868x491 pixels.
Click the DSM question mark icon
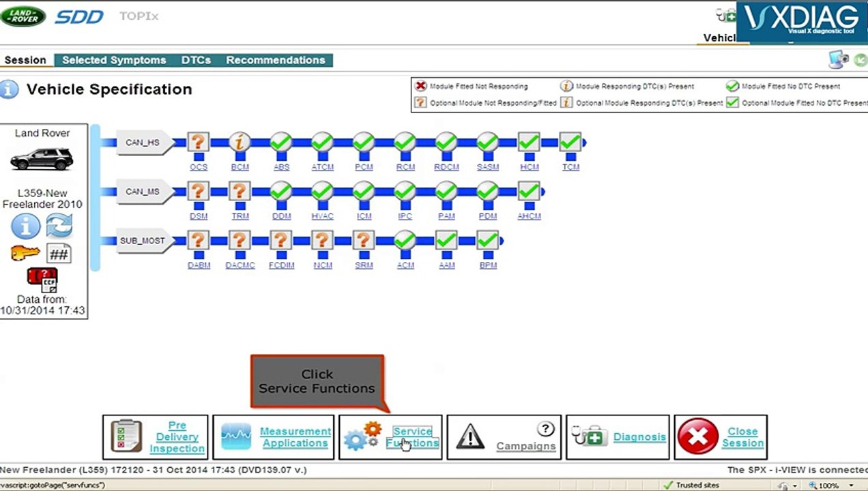198,192
